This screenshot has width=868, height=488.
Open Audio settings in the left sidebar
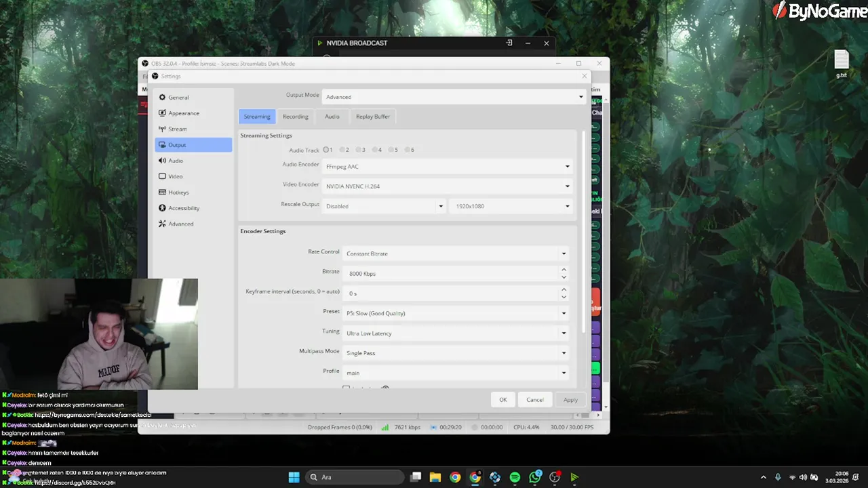(193, 161)
